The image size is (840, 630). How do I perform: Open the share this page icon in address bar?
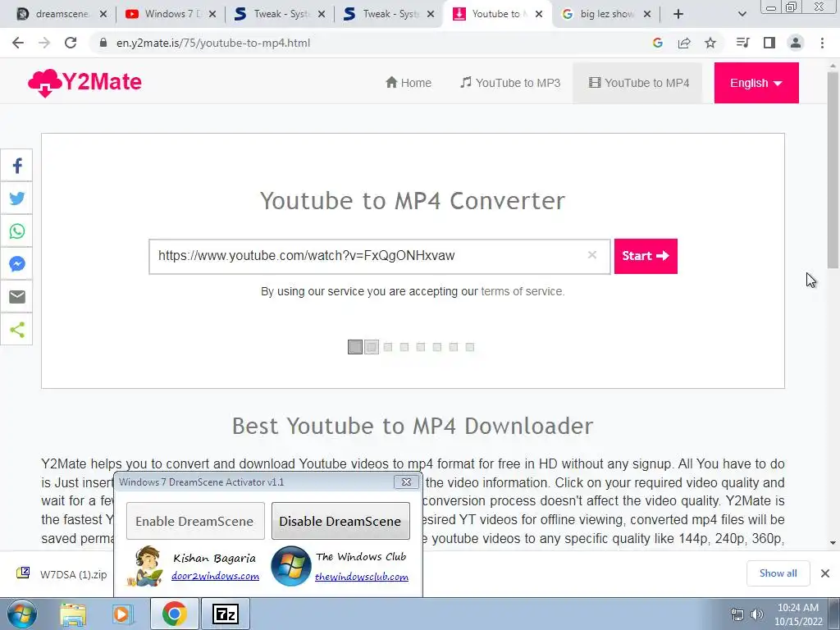[x=684, y=43]
